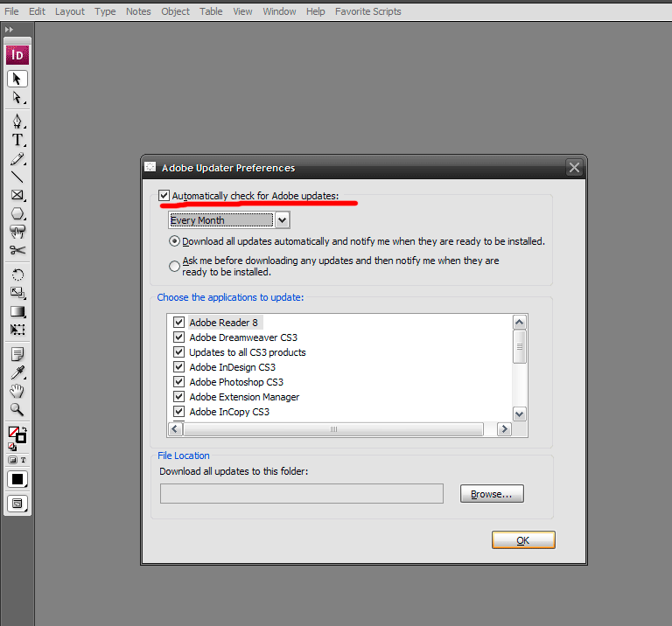Image resolution: width=672 pixels, height=626 pixels.
Task: Close the Adobe Updater Preferences dialog
Action: 574,167
